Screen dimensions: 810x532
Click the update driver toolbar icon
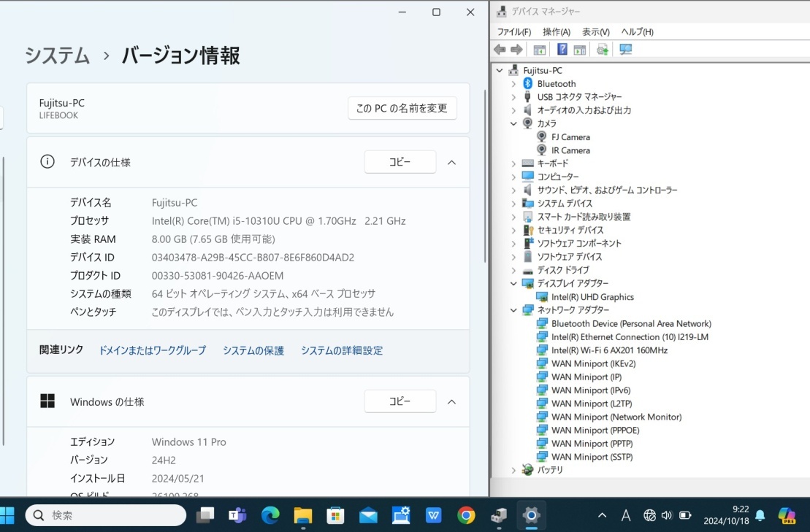[x=603, y=50]
